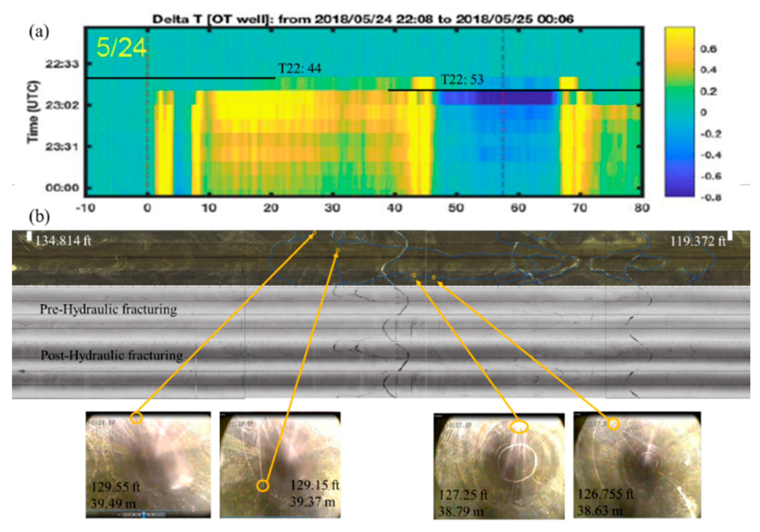Click the playback slider under 129.55 ft thumbnail
The width and height of the screenshot is (760, 532).
pos(143,514)
